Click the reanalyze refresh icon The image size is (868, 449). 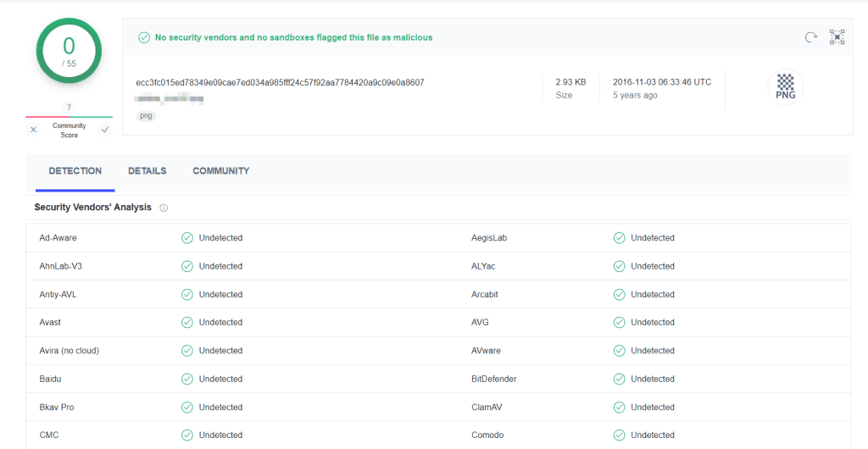point(811,37)
